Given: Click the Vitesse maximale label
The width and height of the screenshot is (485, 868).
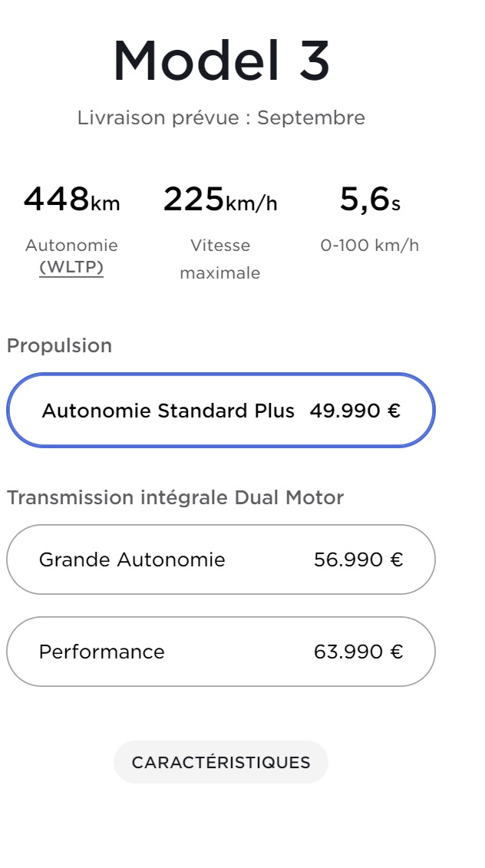Looking at the screenshot, I should 220,259.
